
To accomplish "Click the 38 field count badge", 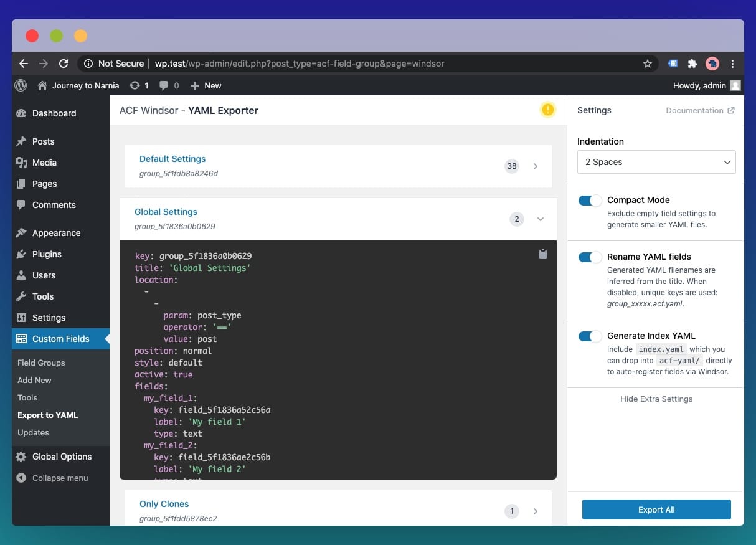I will pyautogui.click(x=512, y=166).
